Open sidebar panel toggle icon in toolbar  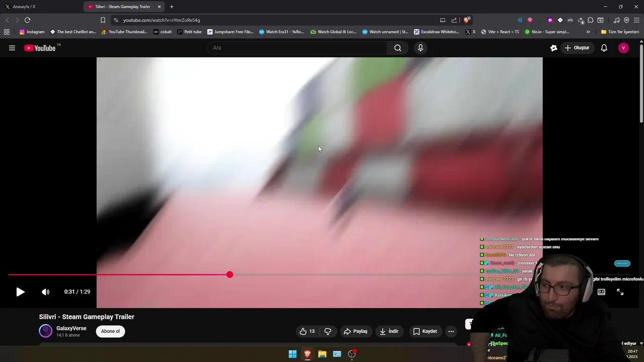600,20
